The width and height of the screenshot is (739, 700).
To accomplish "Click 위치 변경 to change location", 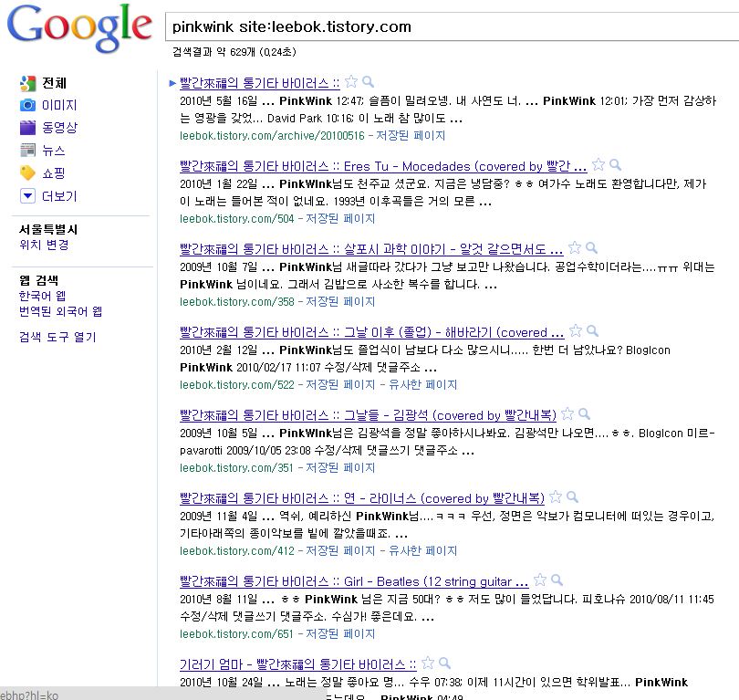I will [44, 245].
